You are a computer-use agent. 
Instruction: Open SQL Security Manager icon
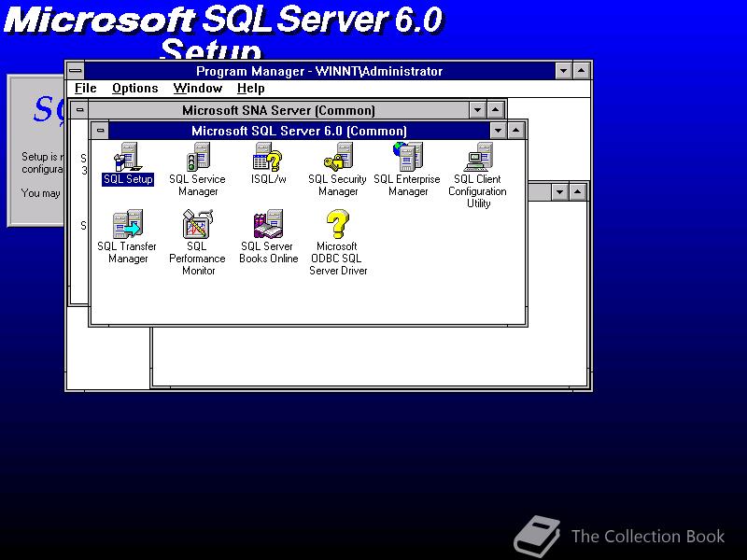click(338, 157)
